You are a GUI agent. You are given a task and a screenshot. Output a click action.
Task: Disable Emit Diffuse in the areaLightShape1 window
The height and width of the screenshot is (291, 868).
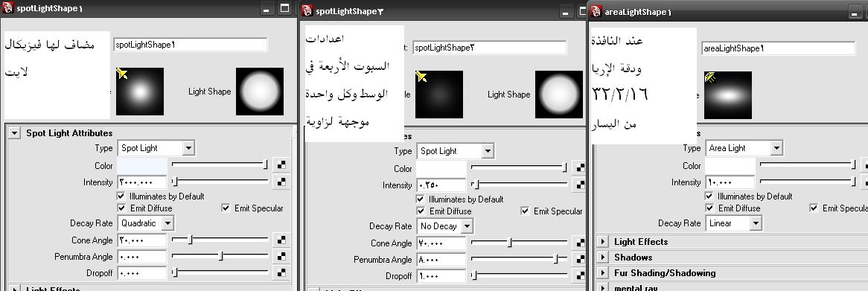pyautogui.click(x=709, y=208)
